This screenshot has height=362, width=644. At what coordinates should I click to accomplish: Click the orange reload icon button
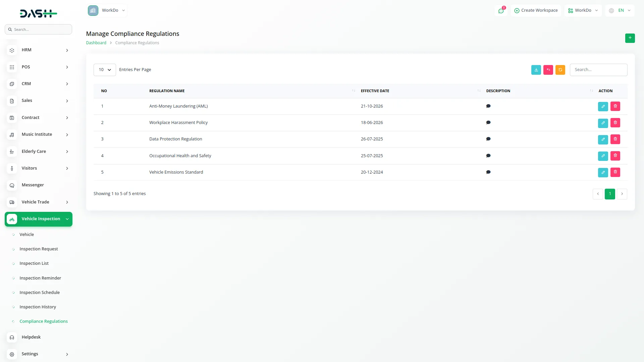(560, 70)
